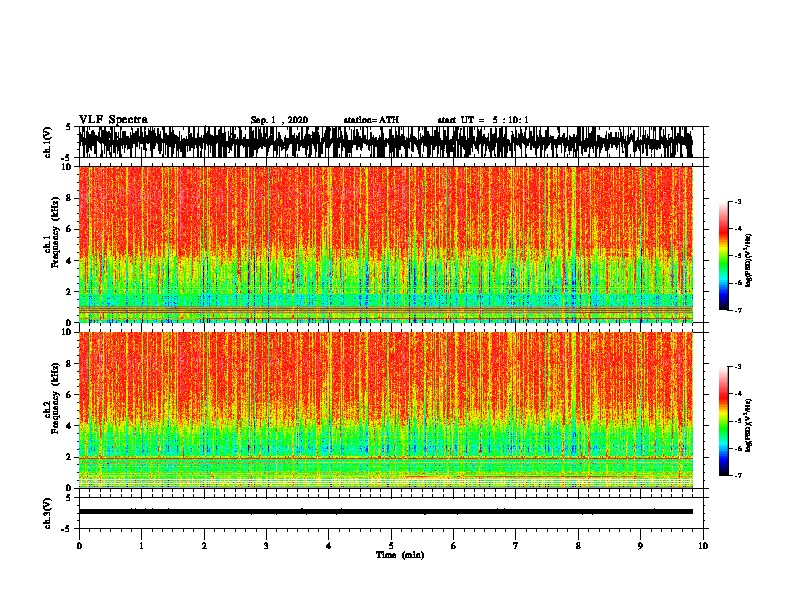
Task: Click the ch.3 voltage trace plot
Action: pyautogui.click(x=385, y=513)
